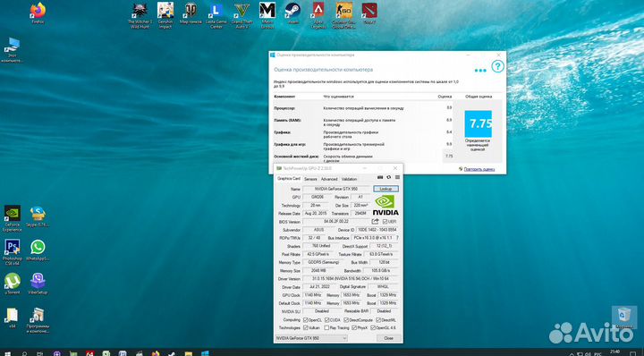The height and width of the screenshot is (356, 644).
Task: Launch Apex Legends from the desktop
Action: tap(318, 15)
